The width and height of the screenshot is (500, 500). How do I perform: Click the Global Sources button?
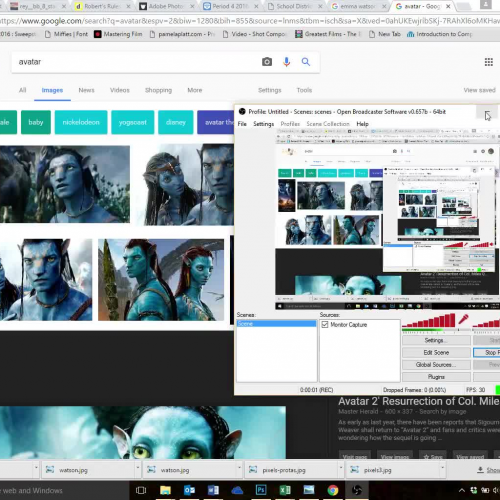pyautogui.click(x=436, y=365)
